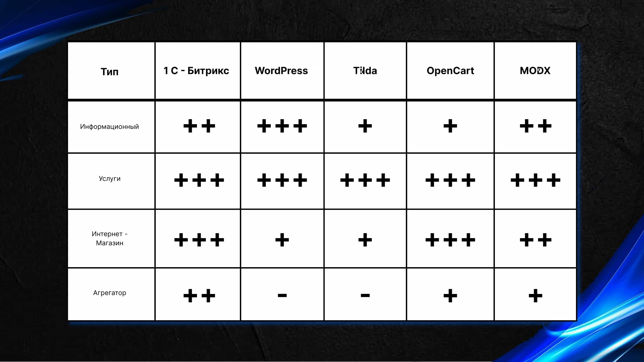The image size is (644, 362).
Task: Click the 1С-Битрикс column header
Action: [x=196, y=70]
